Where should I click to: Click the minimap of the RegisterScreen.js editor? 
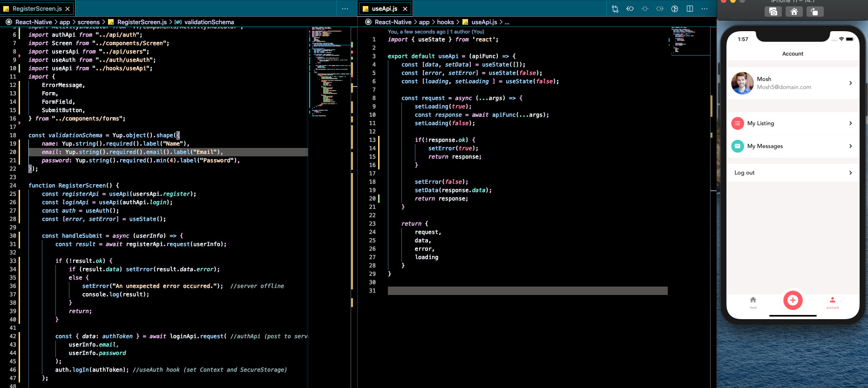coord(331,70)
